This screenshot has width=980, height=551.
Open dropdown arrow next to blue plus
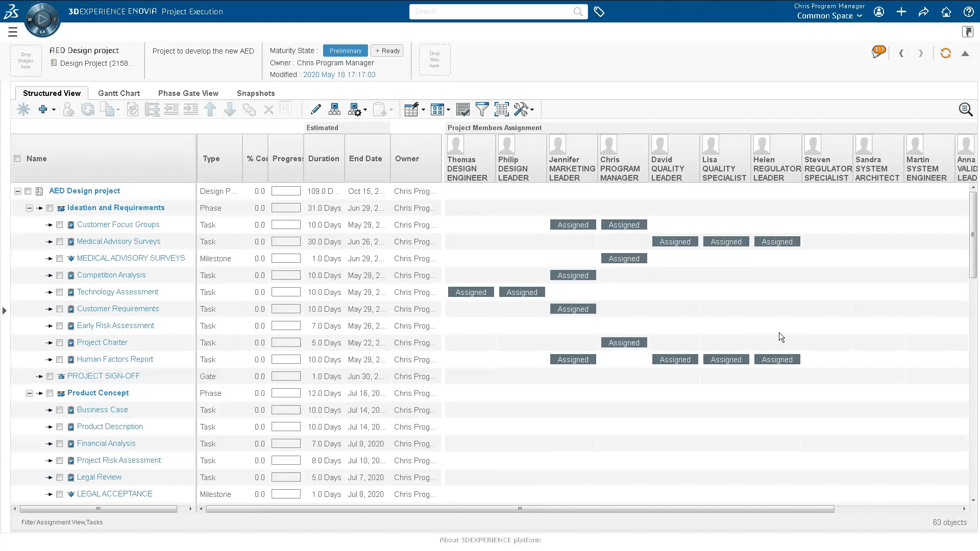(54, 110)
